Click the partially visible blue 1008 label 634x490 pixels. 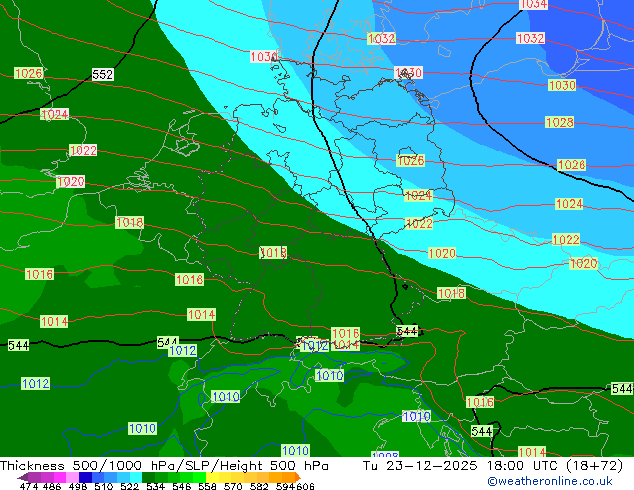point(385,454)
